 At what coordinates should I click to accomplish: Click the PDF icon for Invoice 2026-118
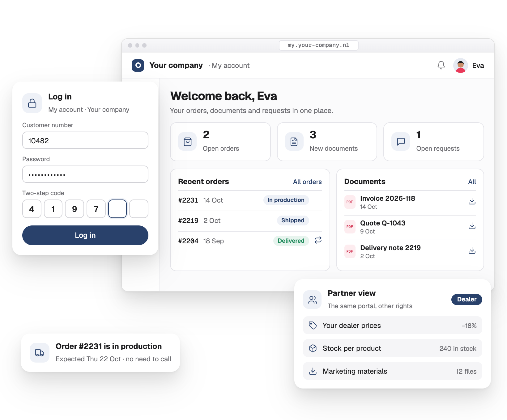tap(350, 202)
